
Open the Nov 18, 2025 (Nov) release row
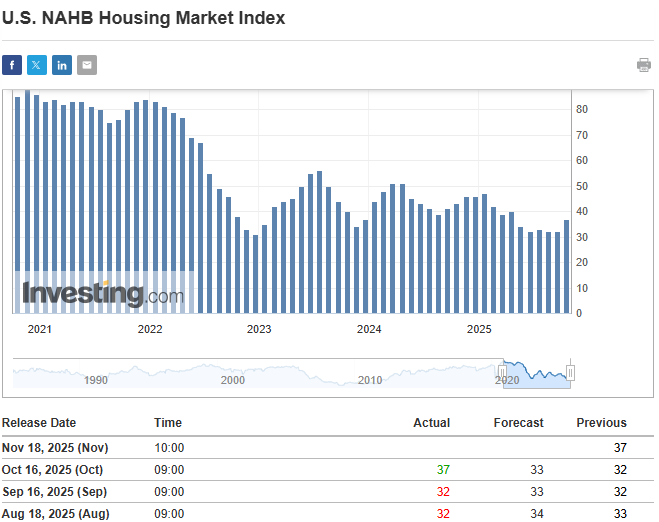click(x=55, y=448)
